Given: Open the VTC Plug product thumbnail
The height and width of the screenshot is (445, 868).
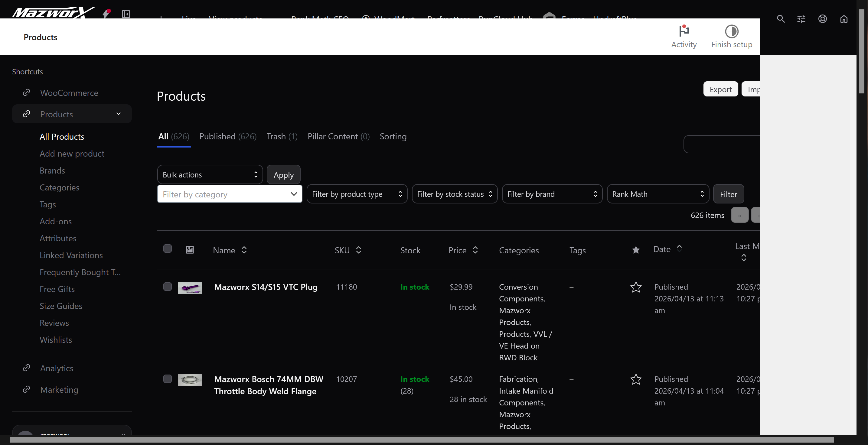Looking at the screenshot, I should click(x=190, y=288).
